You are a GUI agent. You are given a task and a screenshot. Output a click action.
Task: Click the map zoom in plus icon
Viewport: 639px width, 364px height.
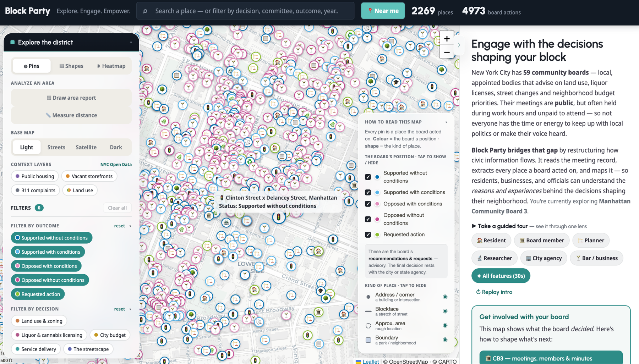[x=447, y=38]
